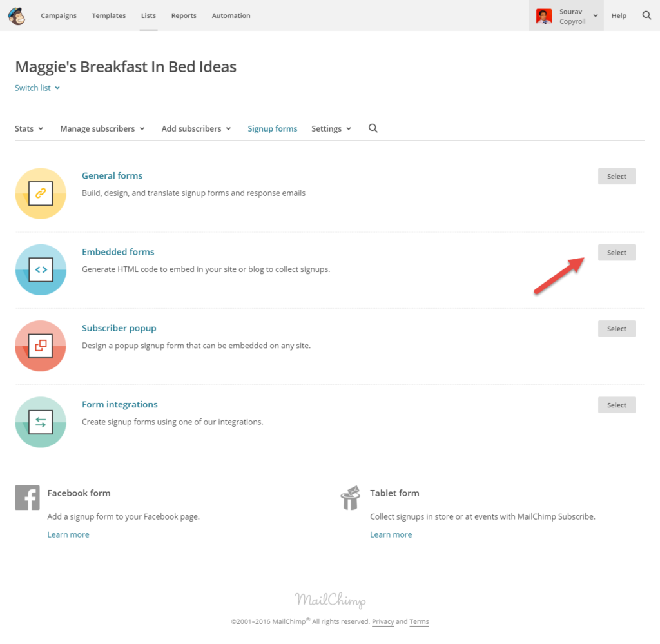Click the MailChimp monkey logo
Viewport: 660px width, 644px height.
click(17, 16)
